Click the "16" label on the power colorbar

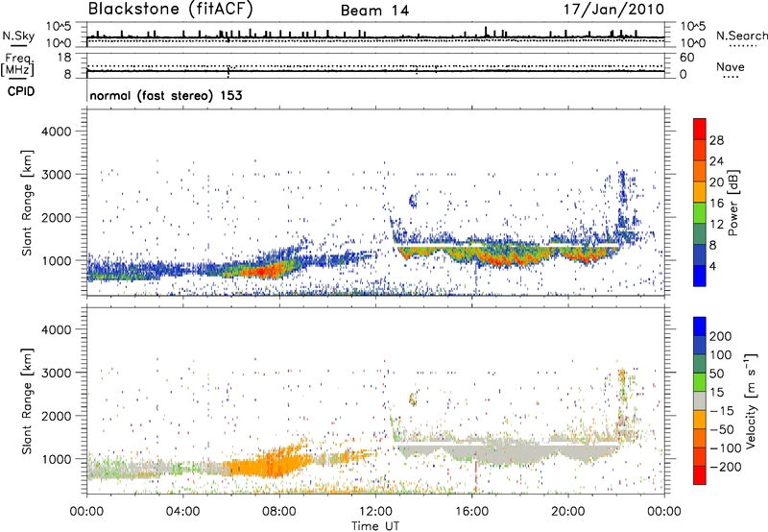716,204
